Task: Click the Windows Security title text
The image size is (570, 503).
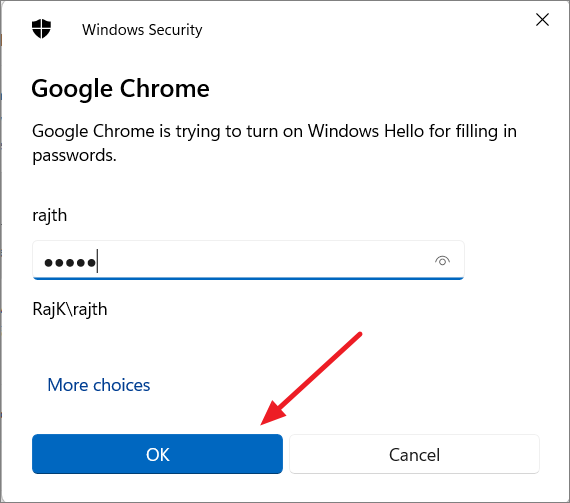Action: coord(142,30)
